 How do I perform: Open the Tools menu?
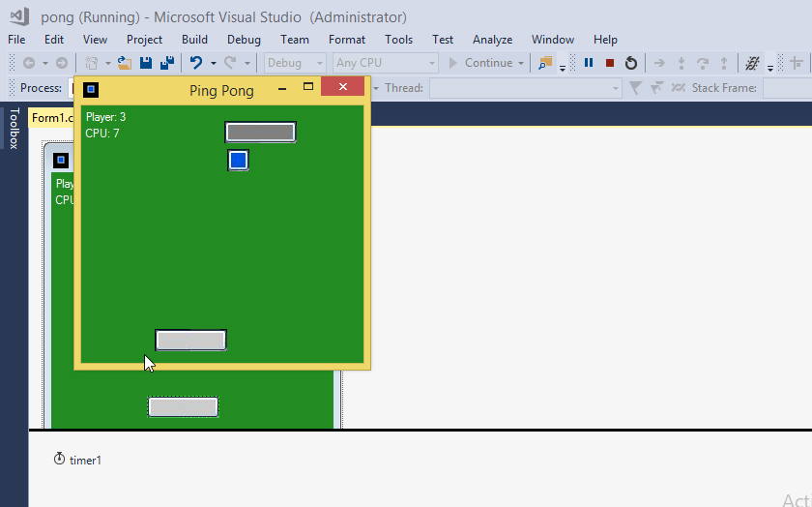pos(398,40)
